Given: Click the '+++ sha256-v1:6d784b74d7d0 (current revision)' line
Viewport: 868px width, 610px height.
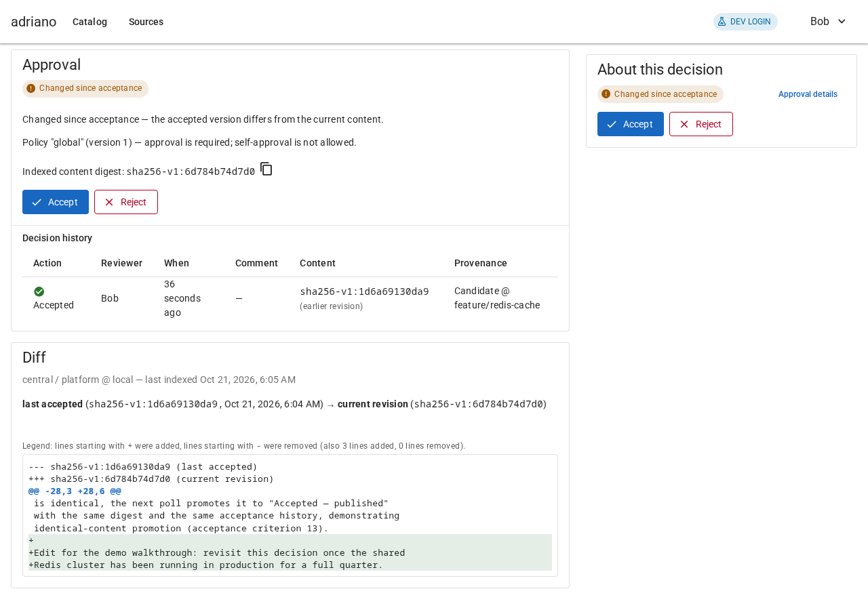Looking at the screenshot, I should click(151, 479).
